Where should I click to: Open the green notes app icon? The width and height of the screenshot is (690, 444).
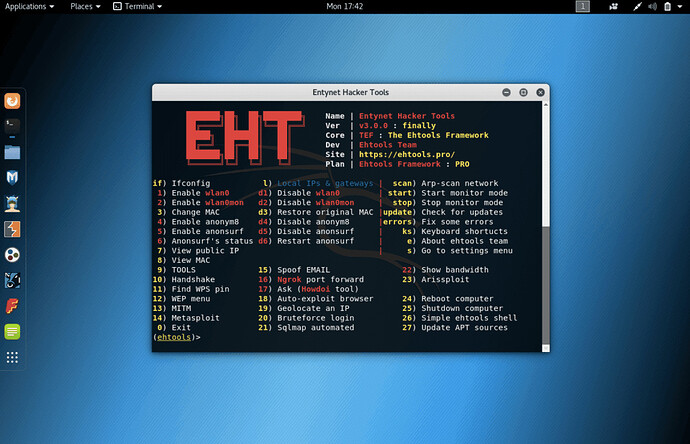[13, 331]
